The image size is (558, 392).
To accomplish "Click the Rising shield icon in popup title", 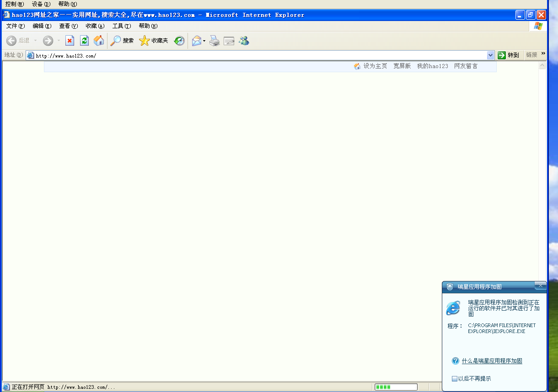I will pos(450,286).
